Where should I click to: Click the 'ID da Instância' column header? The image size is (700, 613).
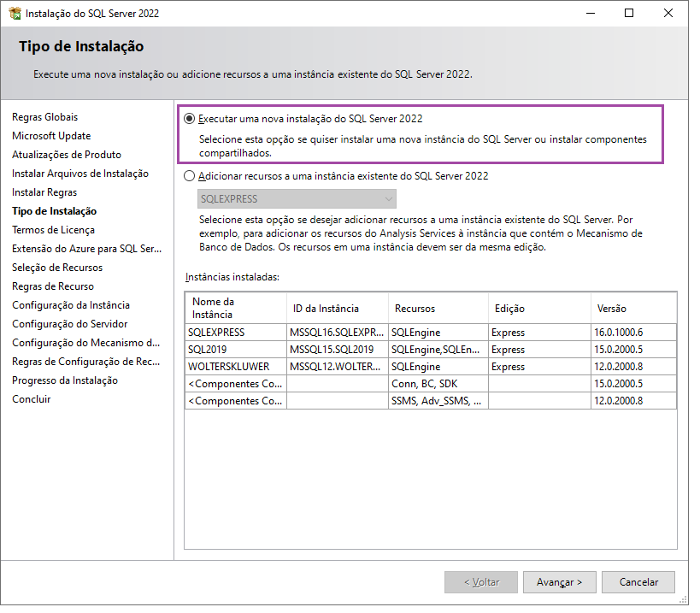tap(338, 308)
